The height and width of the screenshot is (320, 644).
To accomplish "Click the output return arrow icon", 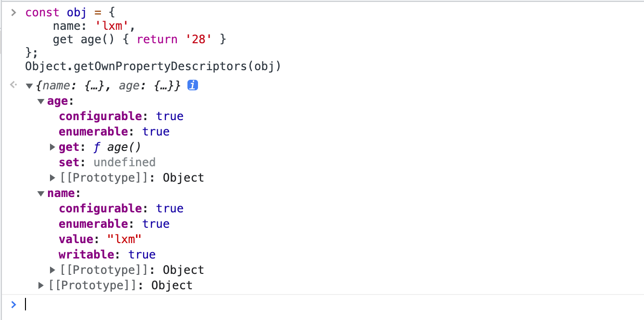I will [x=13, y=86].
